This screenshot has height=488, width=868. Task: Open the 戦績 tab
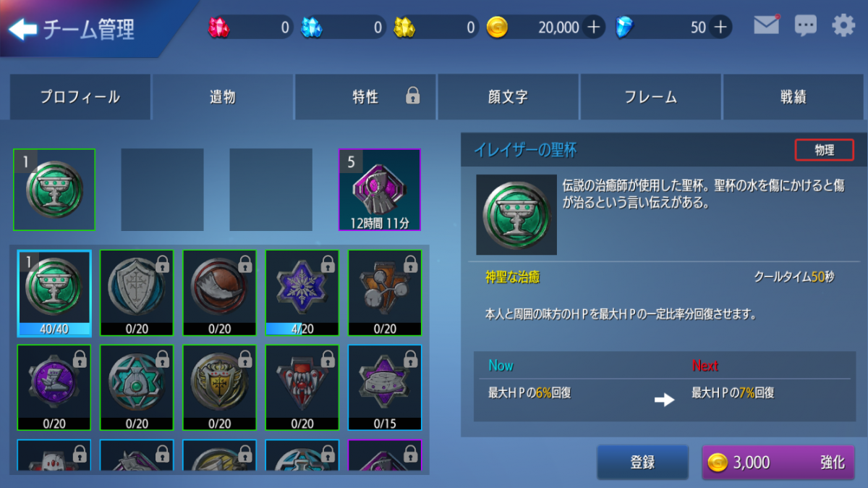click(x=793, y=97)
